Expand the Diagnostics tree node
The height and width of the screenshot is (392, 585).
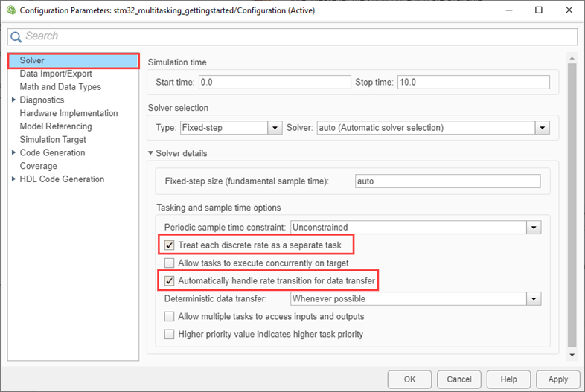pyautogui.click(x=13, y=100)
